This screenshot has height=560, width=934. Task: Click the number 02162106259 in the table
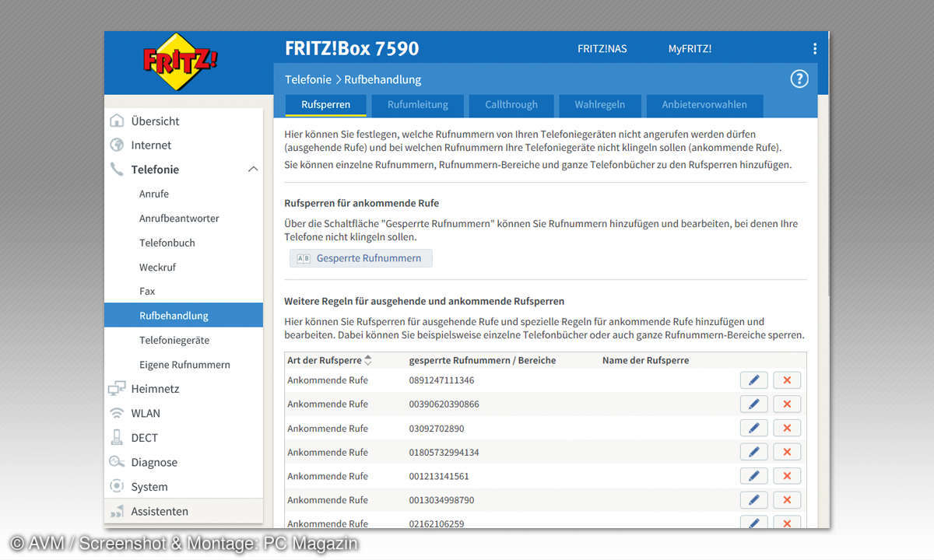(x=437, y=523)
